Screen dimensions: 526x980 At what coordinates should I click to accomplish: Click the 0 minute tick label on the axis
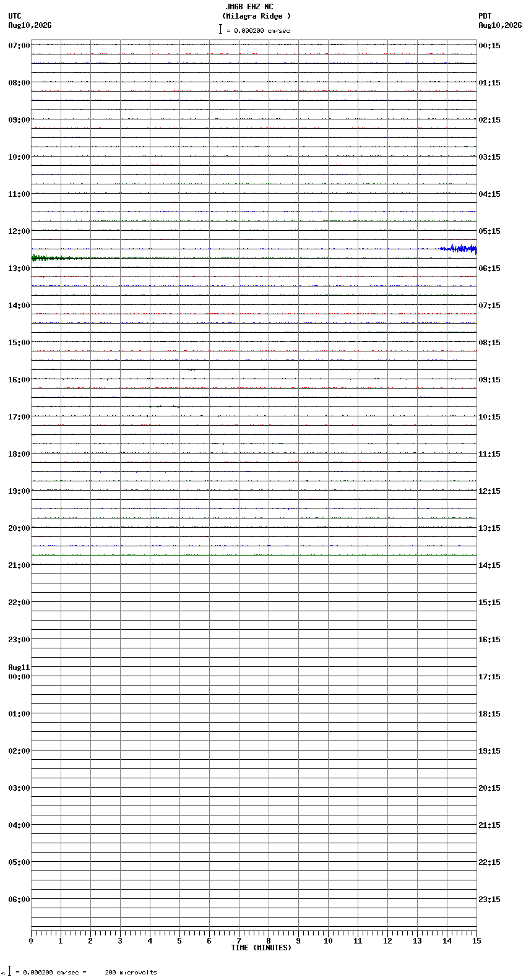[31, 941]
